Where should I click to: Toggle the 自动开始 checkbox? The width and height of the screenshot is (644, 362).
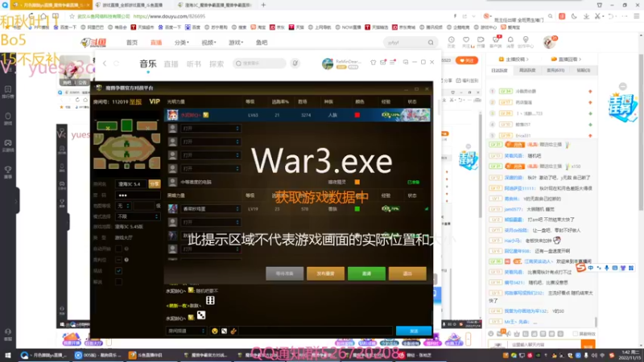tap(118, 249)
